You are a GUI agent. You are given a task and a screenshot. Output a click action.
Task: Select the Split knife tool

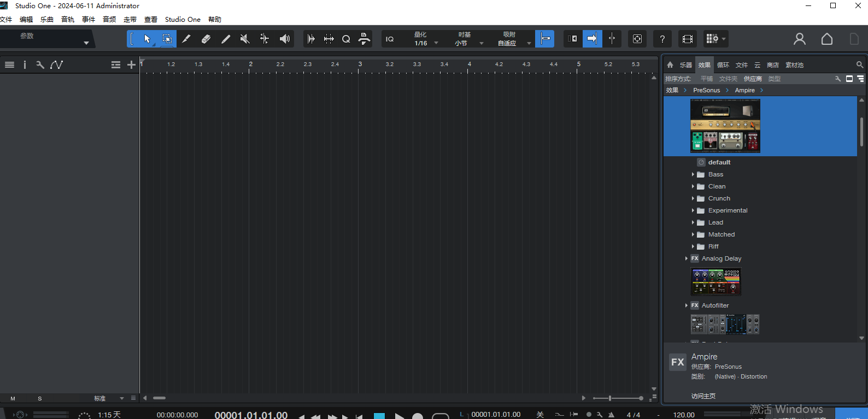click(186, 39)
